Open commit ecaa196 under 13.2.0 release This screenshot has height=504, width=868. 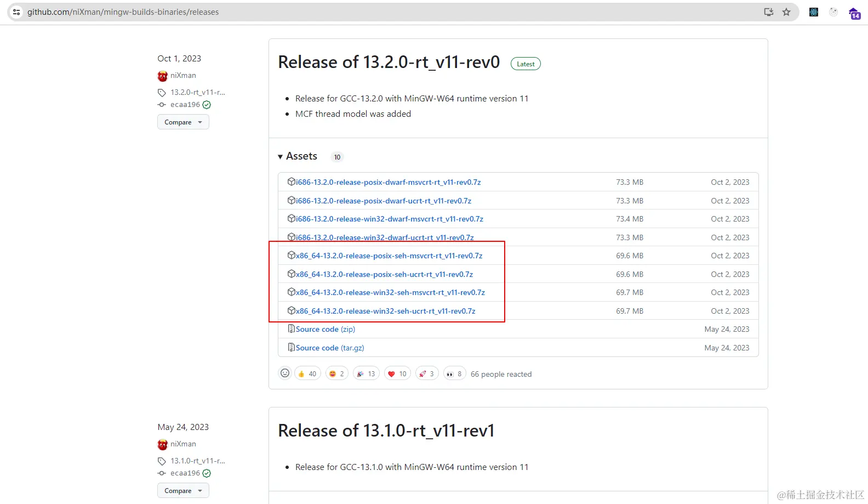click(185, 104)
